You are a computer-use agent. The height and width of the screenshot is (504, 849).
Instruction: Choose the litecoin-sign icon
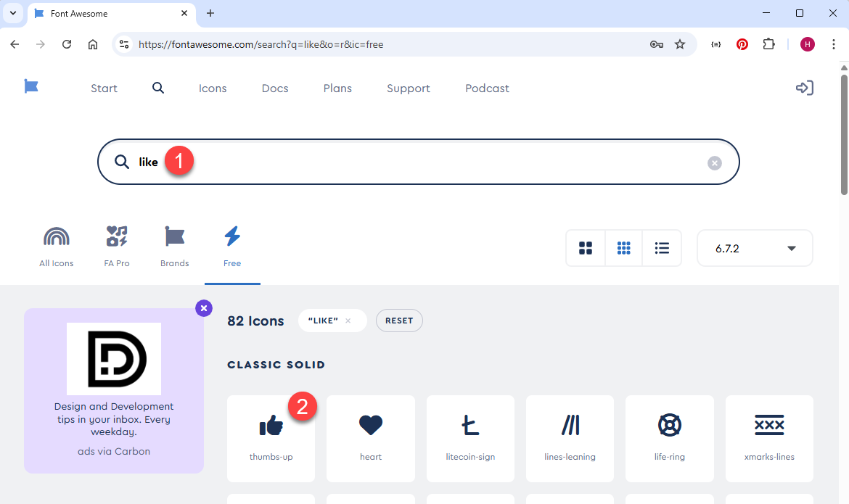[469, 437]
